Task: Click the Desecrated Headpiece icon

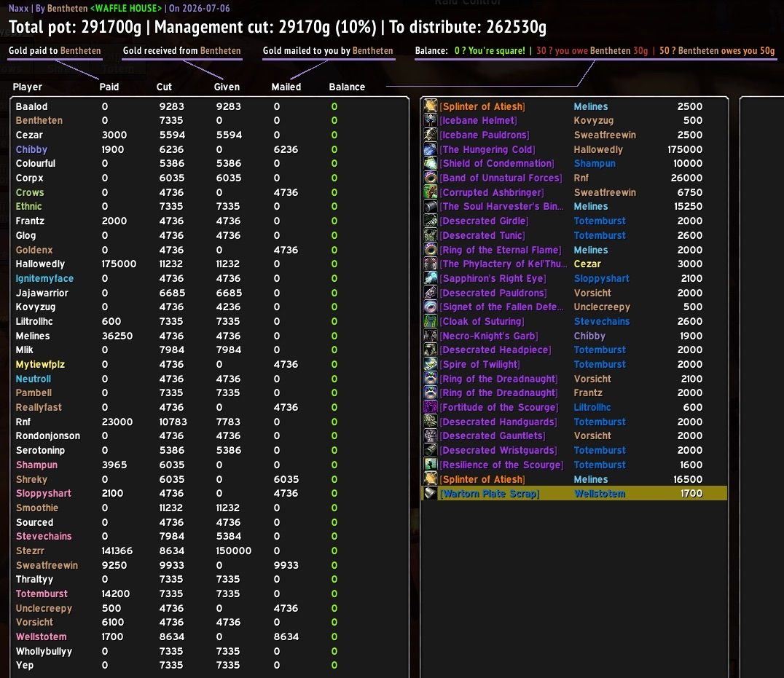Action: tap(431, 350)
